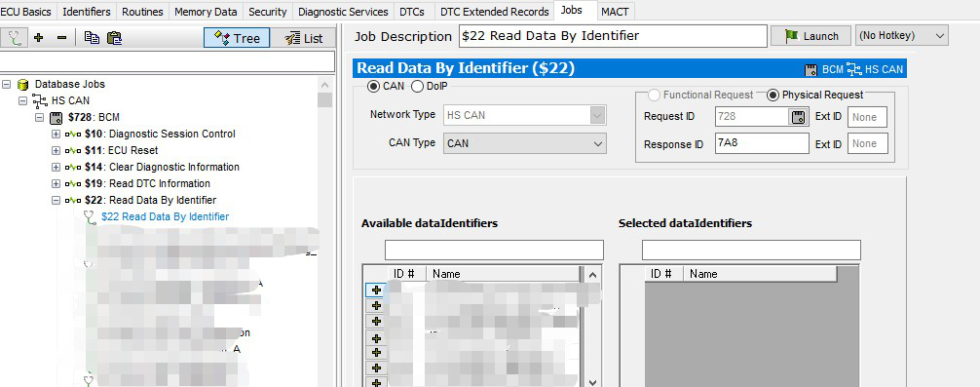Click Ext ID field beside Request ID
The height and width of the screenshot is (387, 980).
[x=867, y=117]
